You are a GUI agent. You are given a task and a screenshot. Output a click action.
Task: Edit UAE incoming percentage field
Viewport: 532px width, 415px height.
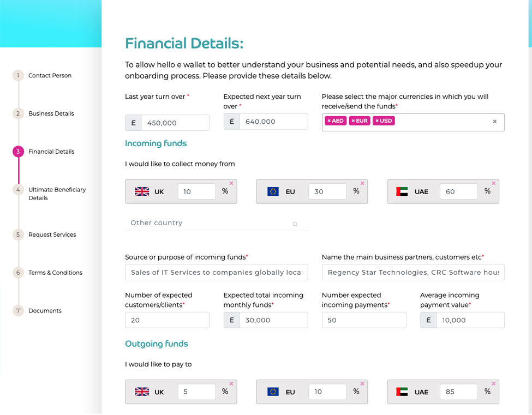(x=458, y=192)
